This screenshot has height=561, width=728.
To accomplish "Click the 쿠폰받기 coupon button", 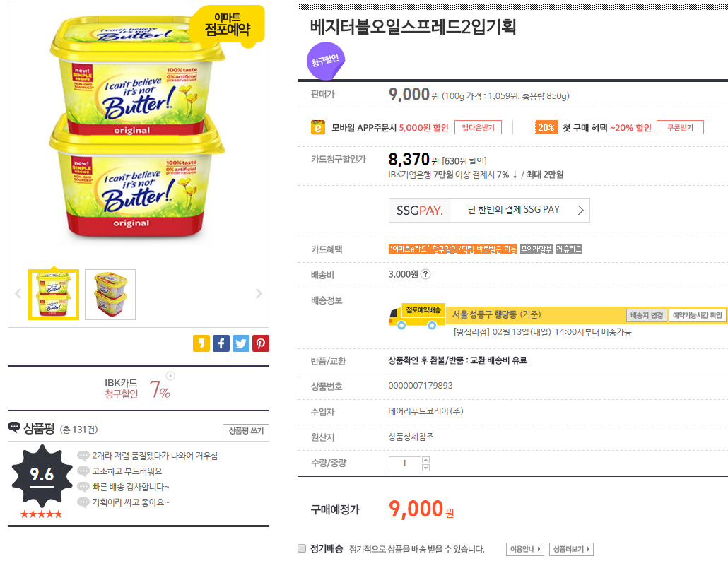I will tap(680, 127).
